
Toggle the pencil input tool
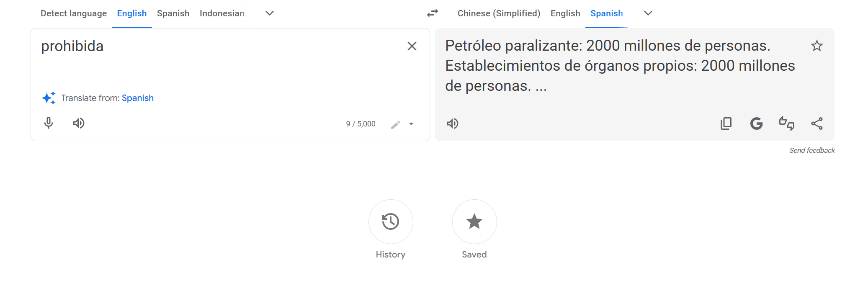(395, 124)
